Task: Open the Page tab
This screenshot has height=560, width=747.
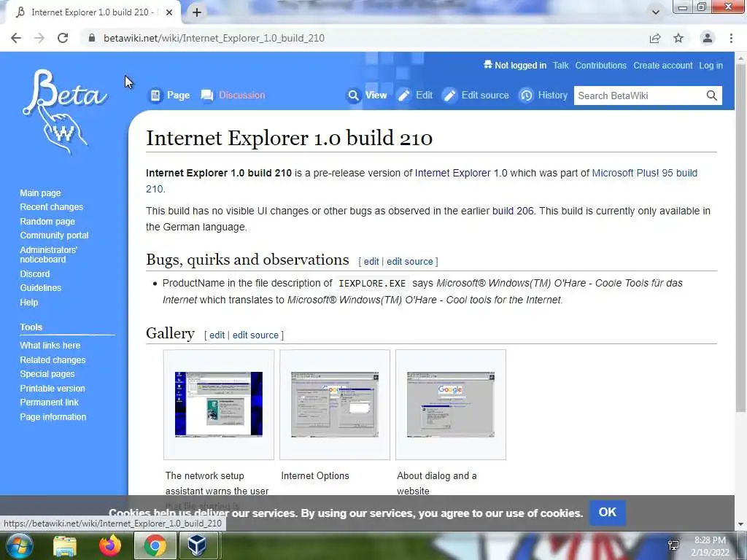Action: 169,96
